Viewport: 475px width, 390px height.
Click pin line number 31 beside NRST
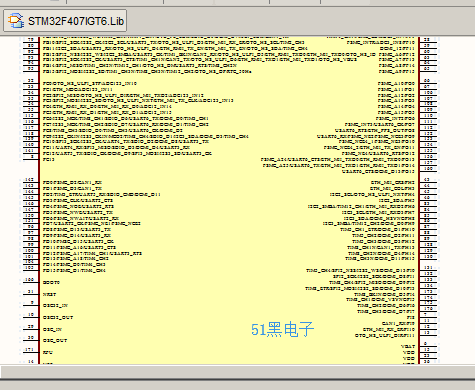pos(31,291)
